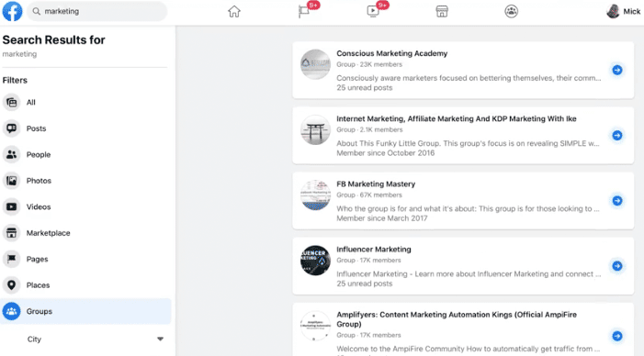Click 'Influencer Marketing - Learn more' description text
The image size is (644, 356).
pos(469,273)
